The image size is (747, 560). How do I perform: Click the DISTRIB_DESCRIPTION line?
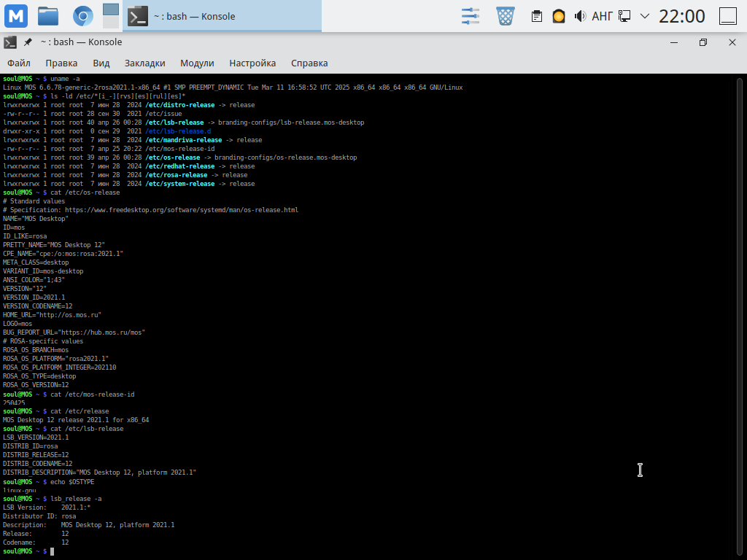click(x=99, y=472)
